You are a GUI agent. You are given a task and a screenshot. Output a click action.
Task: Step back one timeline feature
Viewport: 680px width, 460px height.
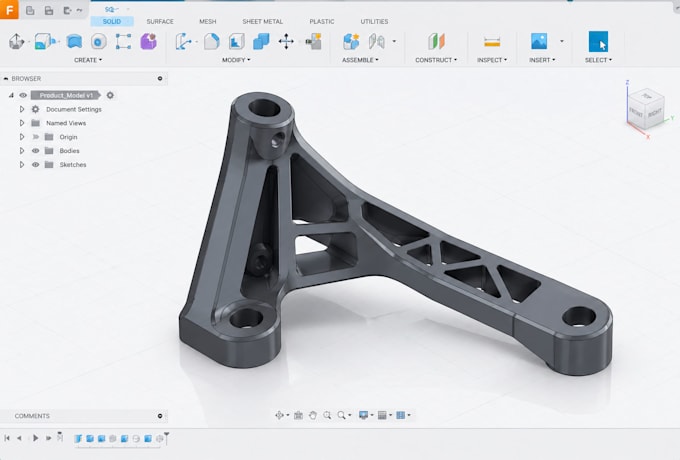(x=20, y=438)
